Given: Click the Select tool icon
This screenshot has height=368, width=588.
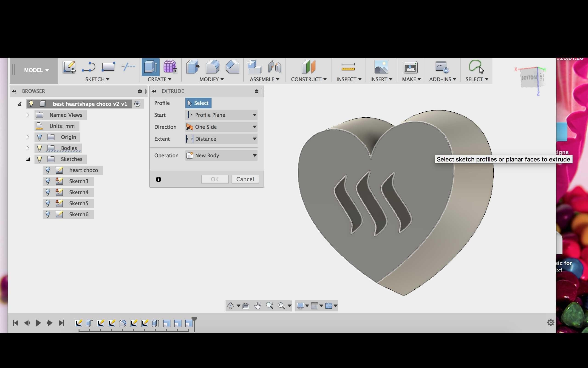Looking at the screenshot, I should (x=476, y=67).
